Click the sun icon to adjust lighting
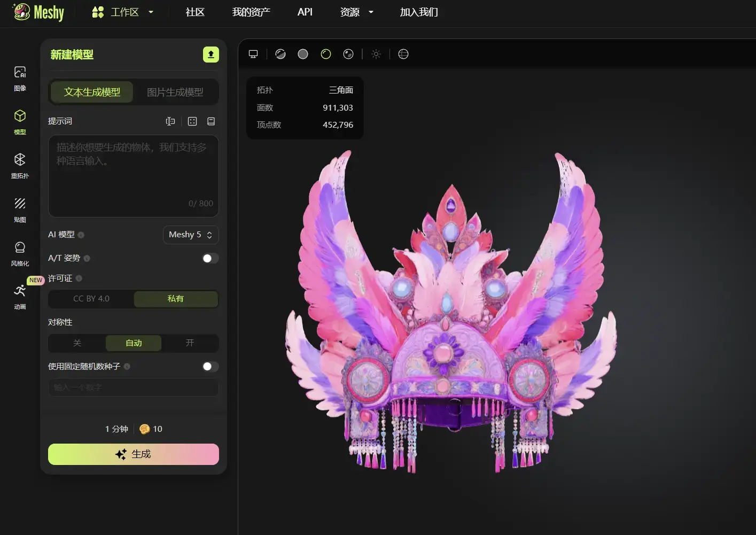756x535 pixels. coord(376,53)
